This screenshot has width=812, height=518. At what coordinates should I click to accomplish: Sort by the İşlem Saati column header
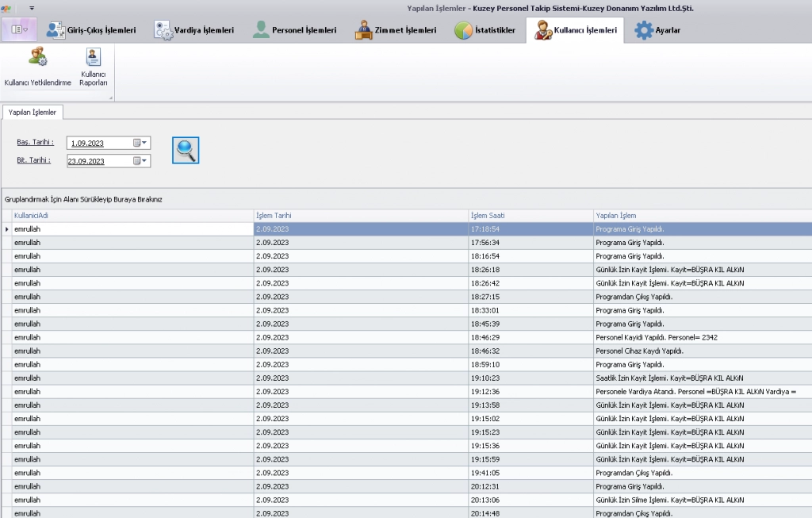[x=530, y=216]
